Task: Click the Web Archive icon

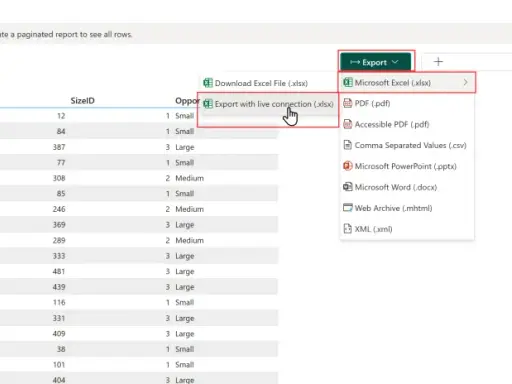Action: (x=347, y=208)
